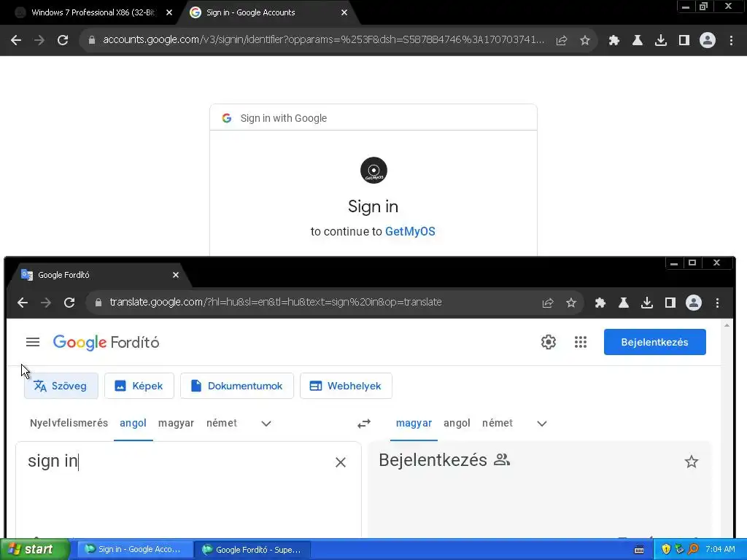The image size is (747, 560).
Task: Activate Google Fordító - Supe... taskbar button
Action: [253, 550]
